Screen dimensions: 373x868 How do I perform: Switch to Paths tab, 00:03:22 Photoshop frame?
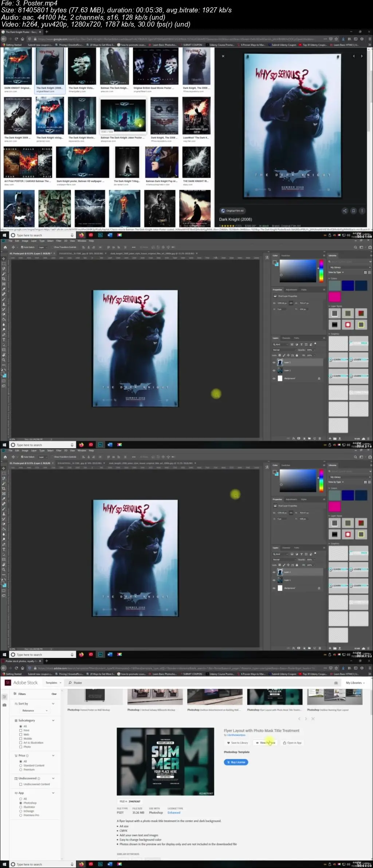[x=297, y=548]
